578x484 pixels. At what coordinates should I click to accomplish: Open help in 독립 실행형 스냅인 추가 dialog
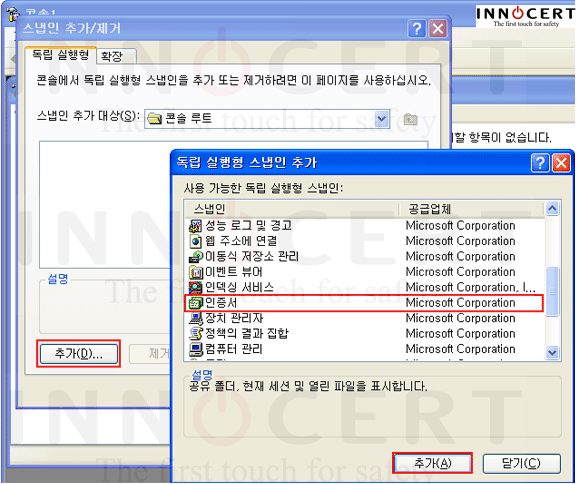[540, 163]
